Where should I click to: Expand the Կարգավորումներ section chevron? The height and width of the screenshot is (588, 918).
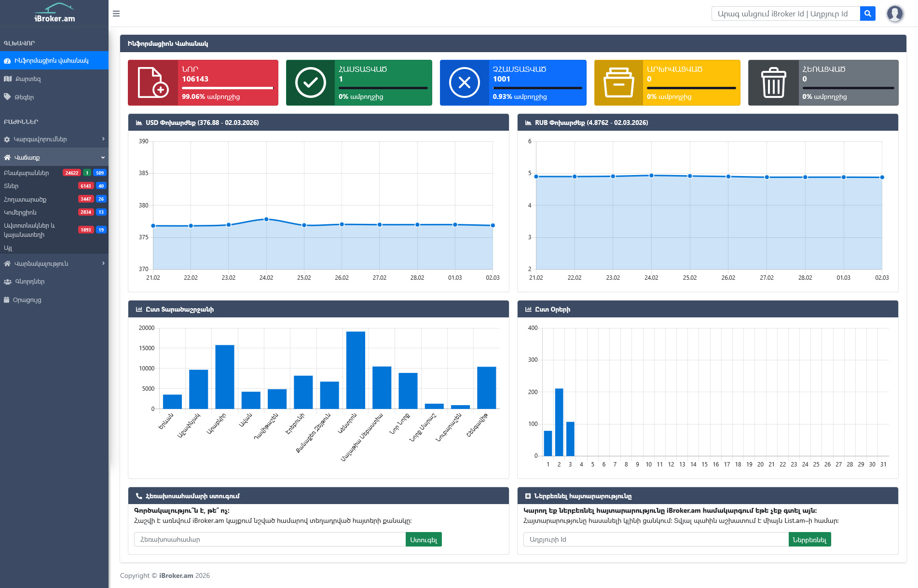[x=103, y=139]
